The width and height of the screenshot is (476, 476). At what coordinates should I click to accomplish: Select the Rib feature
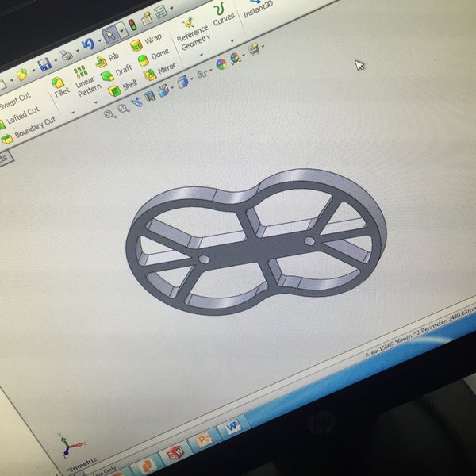coord(107,59)
